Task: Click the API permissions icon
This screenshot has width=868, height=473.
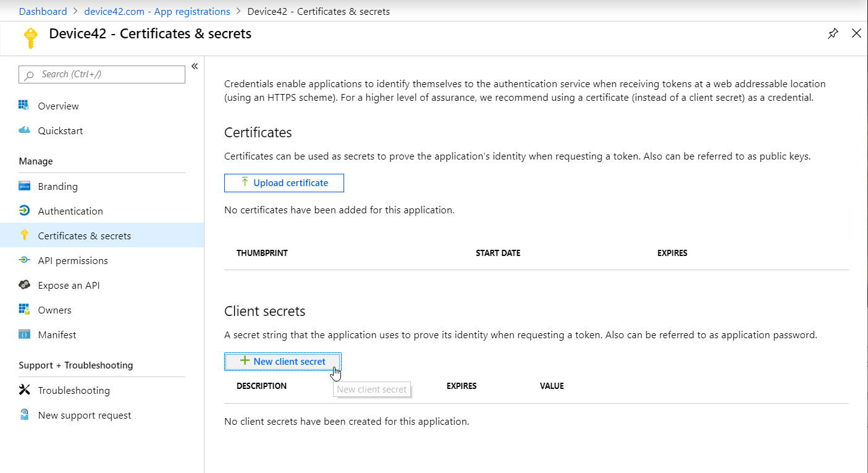Action: 24,260
